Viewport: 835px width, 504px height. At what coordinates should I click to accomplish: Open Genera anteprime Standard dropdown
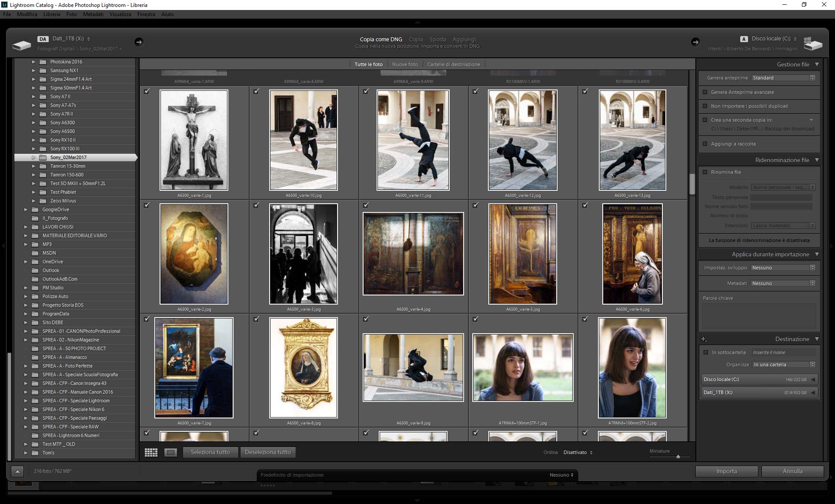coord(783,78)
